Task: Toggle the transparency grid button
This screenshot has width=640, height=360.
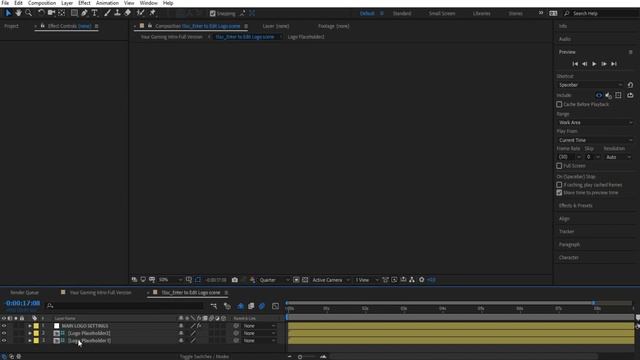Action: (x=305, y=280)
